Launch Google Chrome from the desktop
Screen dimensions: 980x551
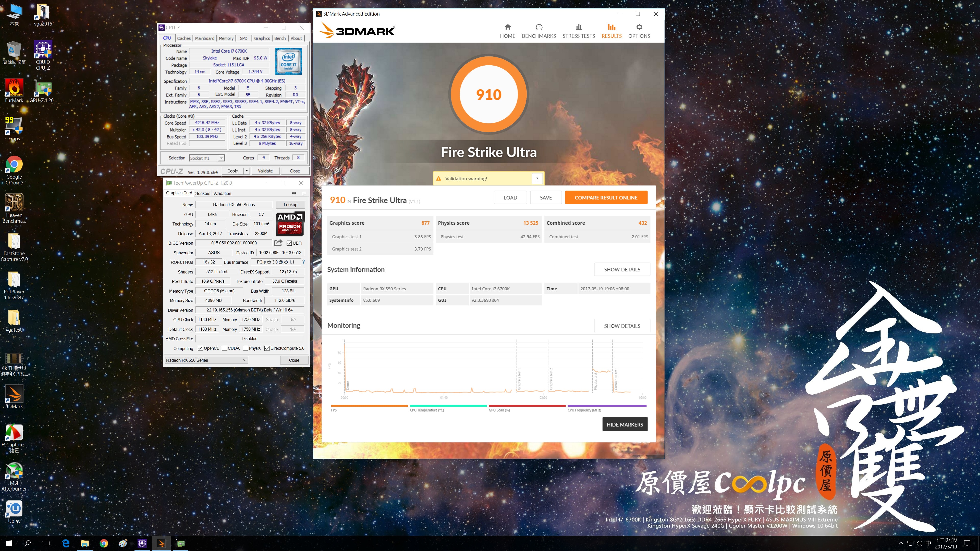pyautogui.click(x=14, y=170)
